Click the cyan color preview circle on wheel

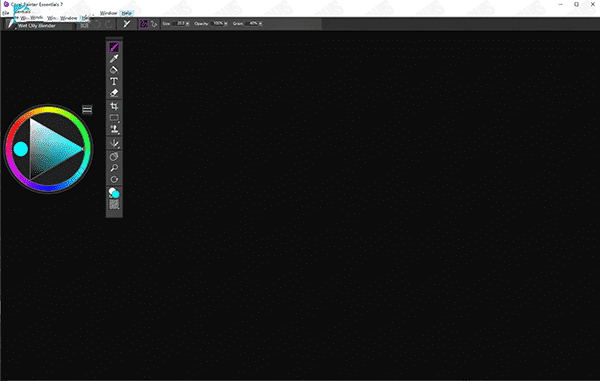point(21,149)
